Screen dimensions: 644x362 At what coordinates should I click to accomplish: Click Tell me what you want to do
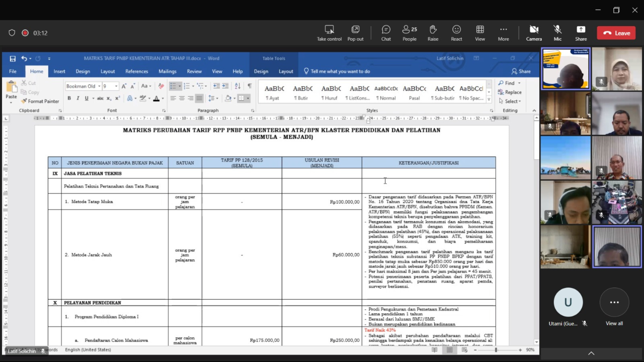pos(337,71)
